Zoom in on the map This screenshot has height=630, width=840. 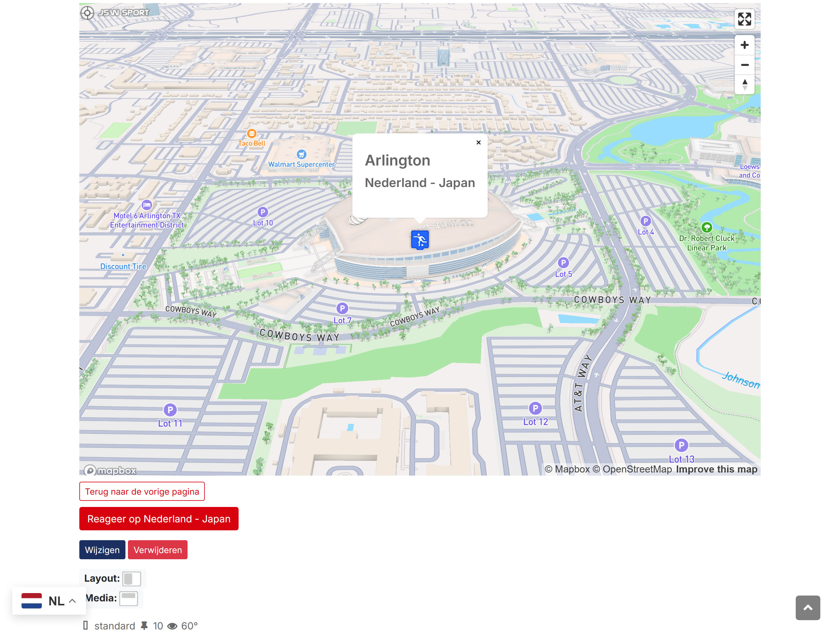(x=744, y=45)
